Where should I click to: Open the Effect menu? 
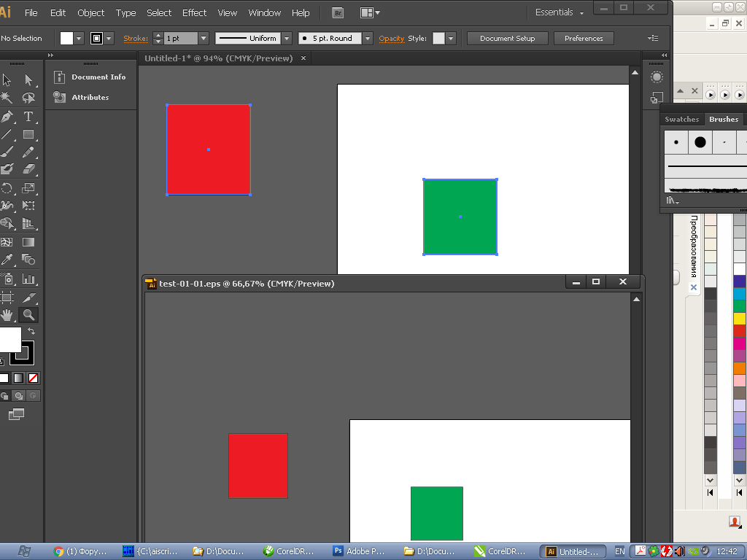[194, 12]
